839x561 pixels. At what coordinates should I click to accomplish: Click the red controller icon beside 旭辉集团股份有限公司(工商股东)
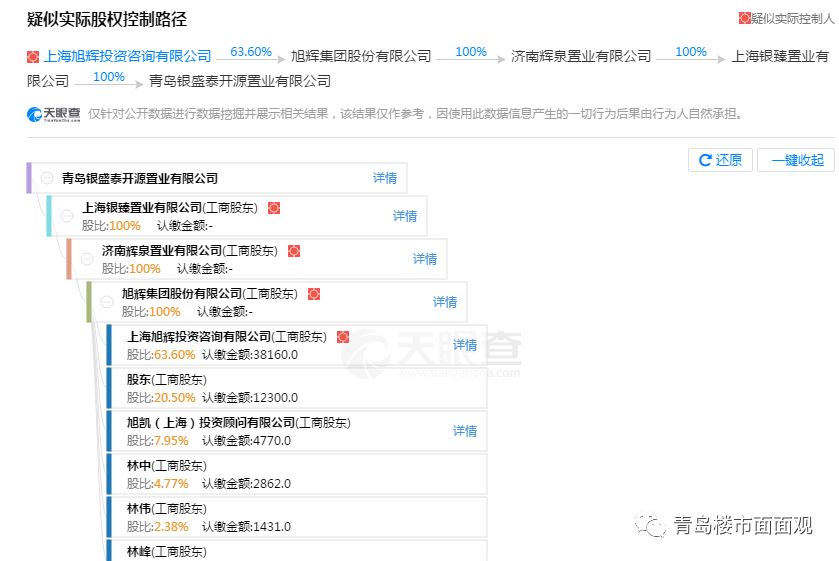(x=314, y=294)
